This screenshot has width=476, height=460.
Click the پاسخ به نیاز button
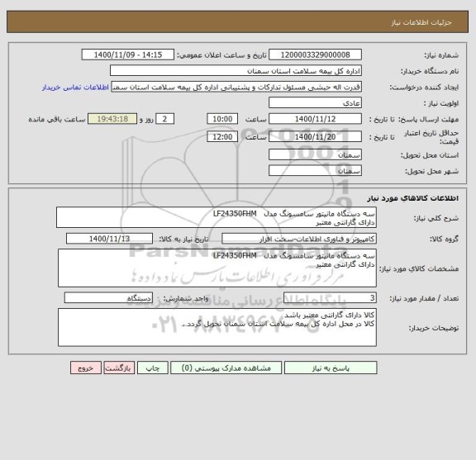click(x=331, y=368)
